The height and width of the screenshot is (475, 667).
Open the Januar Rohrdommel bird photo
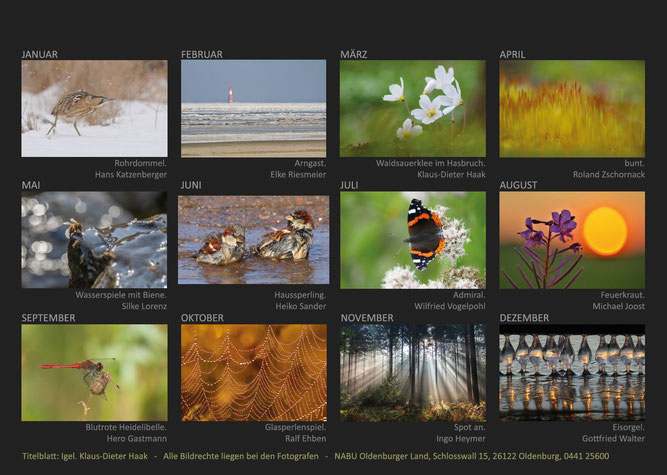(94, 108)
